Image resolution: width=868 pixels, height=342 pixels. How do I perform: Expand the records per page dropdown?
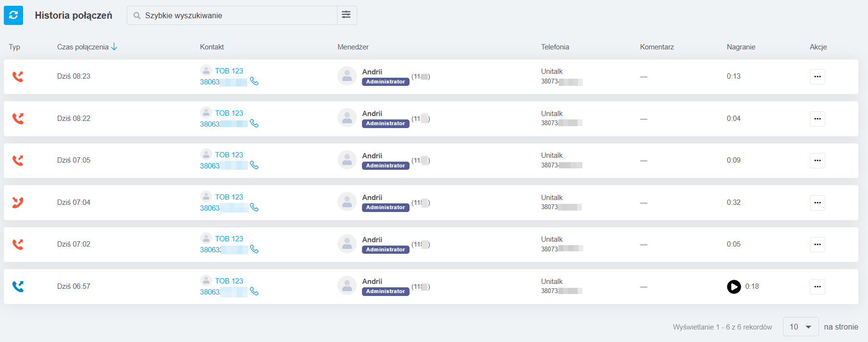pyautogui.click(x=800, y=327)
